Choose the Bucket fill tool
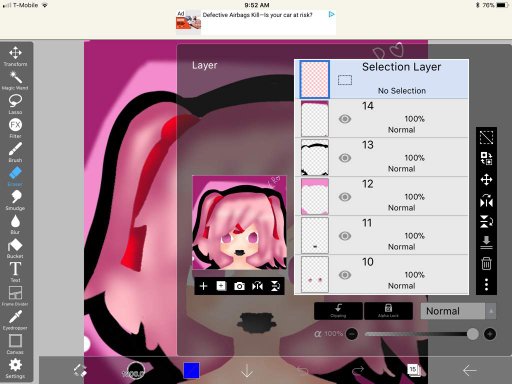Image resolution: width=512 pixels, height=384 pixels. (15, 248)
